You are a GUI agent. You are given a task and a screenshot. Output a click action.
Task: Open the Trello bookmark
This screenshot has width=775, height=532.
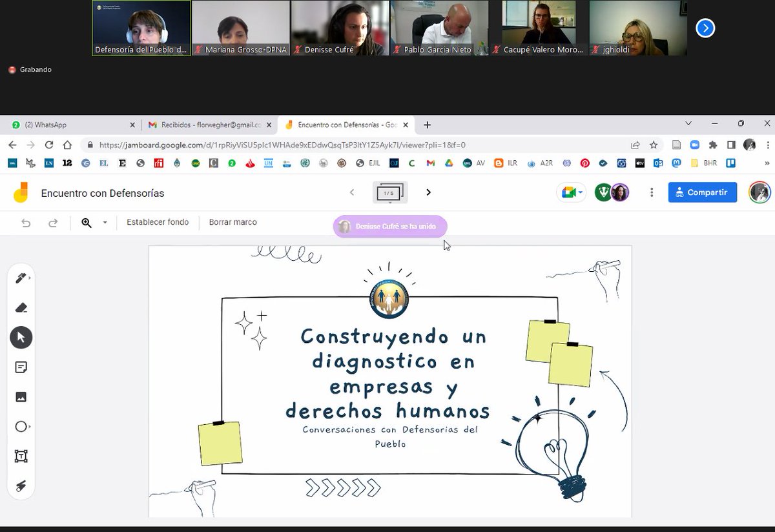732,163
